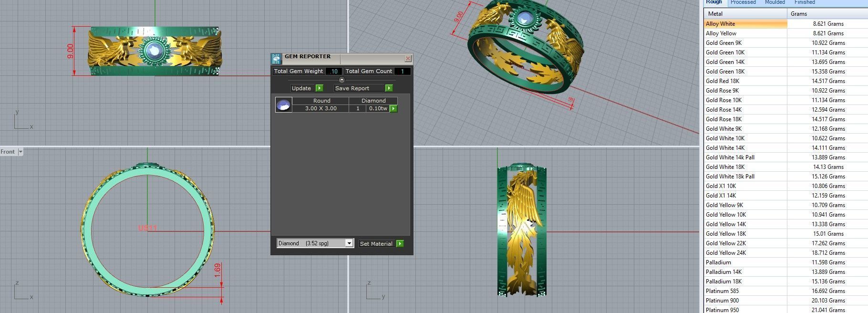Click the 3.00 X 3.00 gem size cell
This screenshot has width=868, height=313.
[x=321, y=109]
